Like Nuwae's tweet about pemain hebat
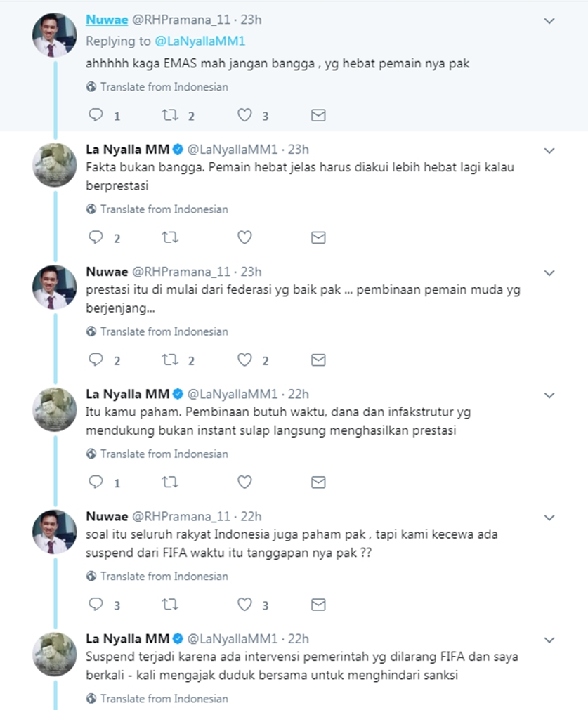This screenshot has height=710, width=588. click(244, 115)
